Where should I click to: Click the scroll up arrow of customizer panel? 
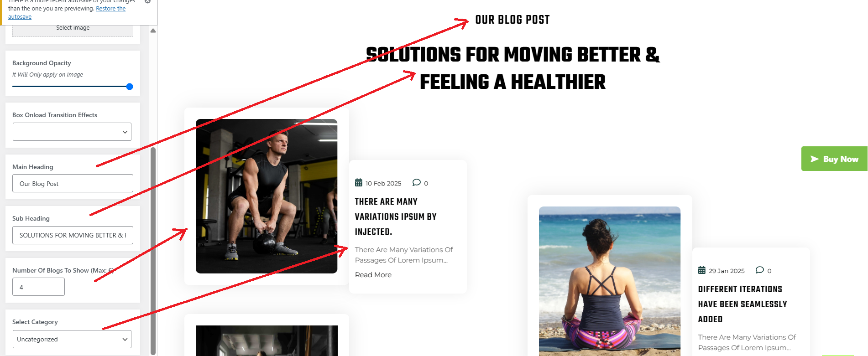point(153,31)
